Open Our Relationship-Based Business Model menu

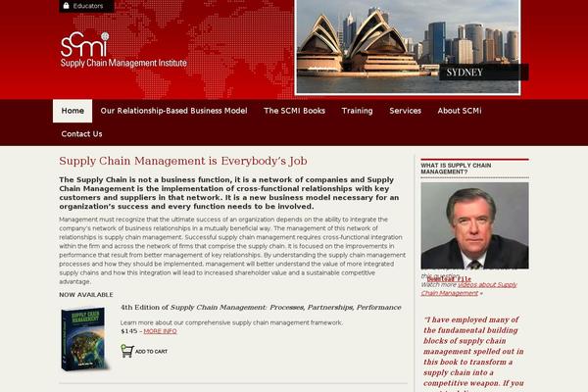[173, 111]
